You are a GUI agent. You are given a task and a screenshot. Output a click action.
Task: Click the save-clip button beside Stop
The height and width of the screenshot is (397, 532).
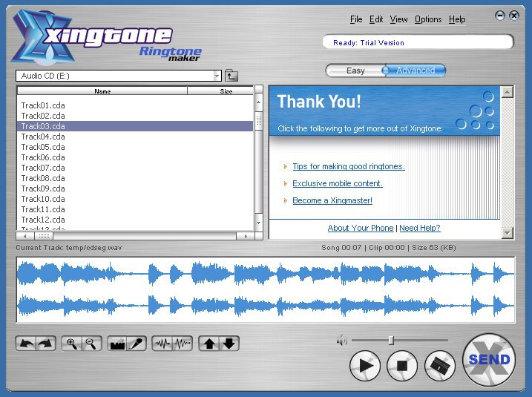pos(440,366)
